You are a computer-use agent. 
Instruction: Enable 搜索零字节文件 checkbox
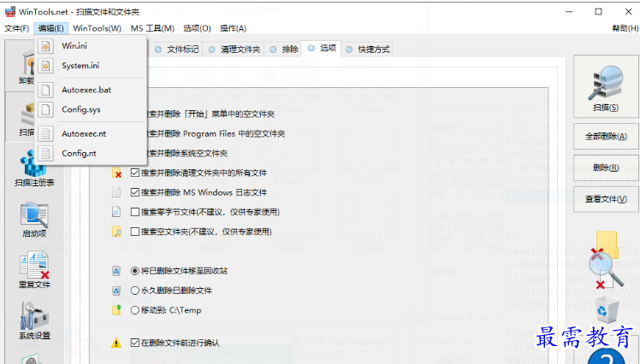[135, 212]
